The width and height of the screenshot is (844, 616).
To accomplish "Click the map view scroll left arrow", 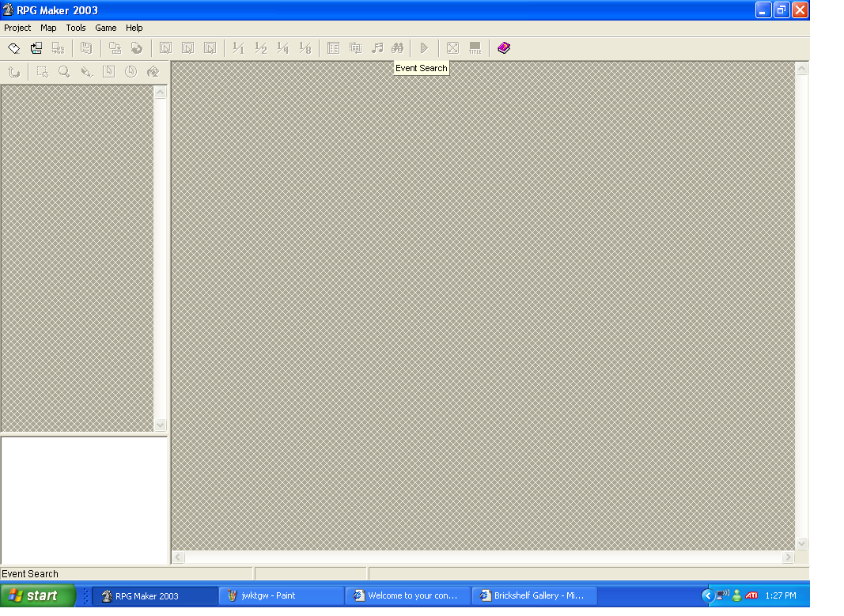I will [178, 557].
